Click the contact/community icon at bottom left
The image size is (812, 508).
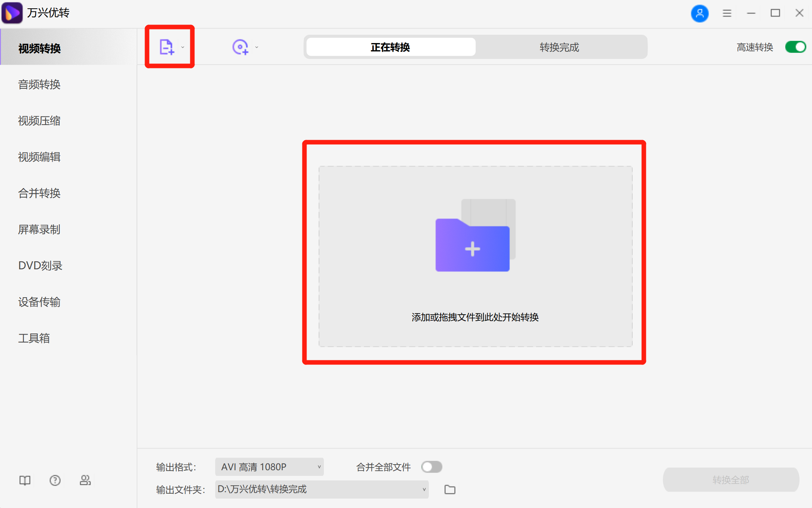(x=85, y=480)
